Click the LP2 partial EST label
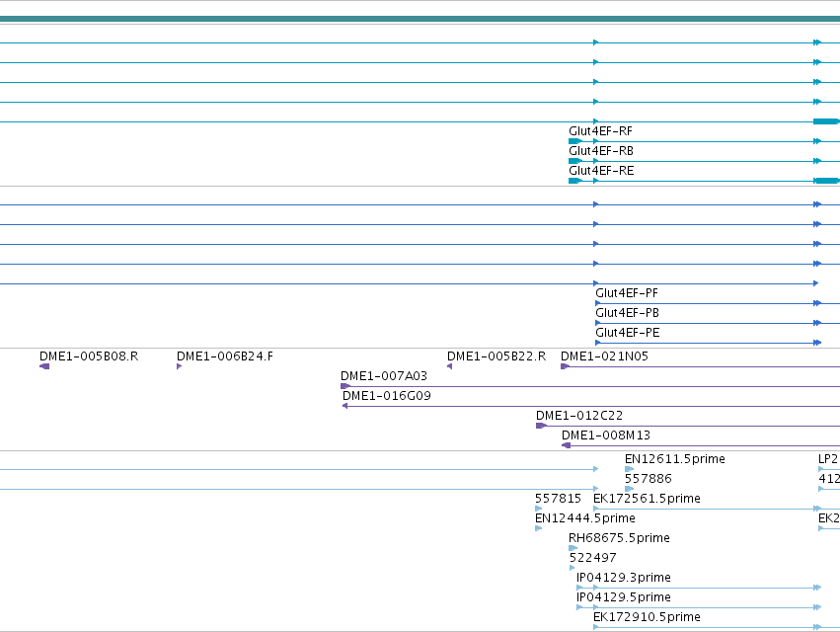This screenshot has height=632, width=840. coord(828,459)
